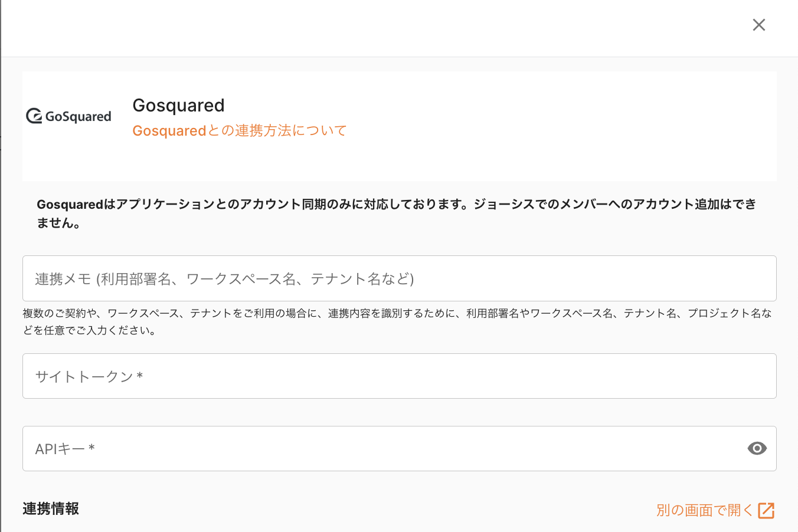798x532 pixels.
Task: Click the G emblem in the GoSquared logo
Action: click(34, 116)
